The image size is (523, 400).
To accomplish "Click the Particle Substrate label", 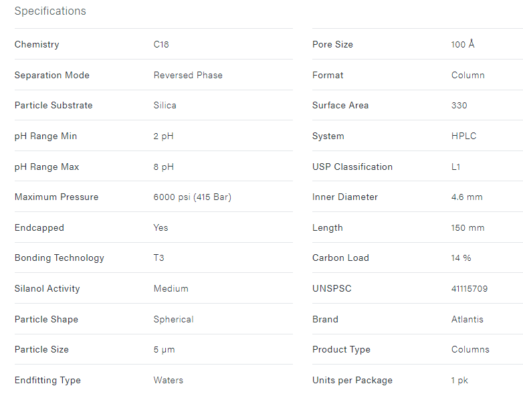I will point(53,105).
